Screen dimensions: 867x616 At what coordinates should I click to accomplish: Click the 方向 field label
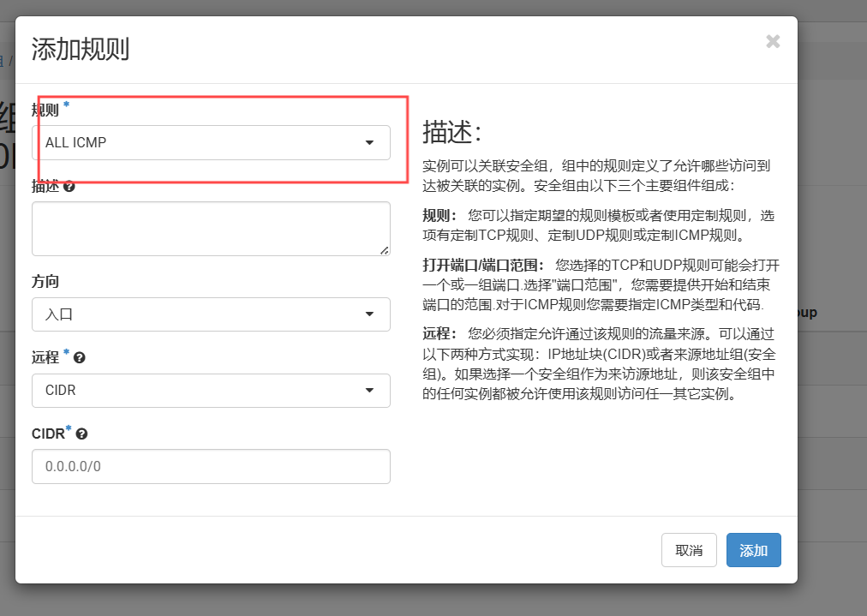(45, 282)
